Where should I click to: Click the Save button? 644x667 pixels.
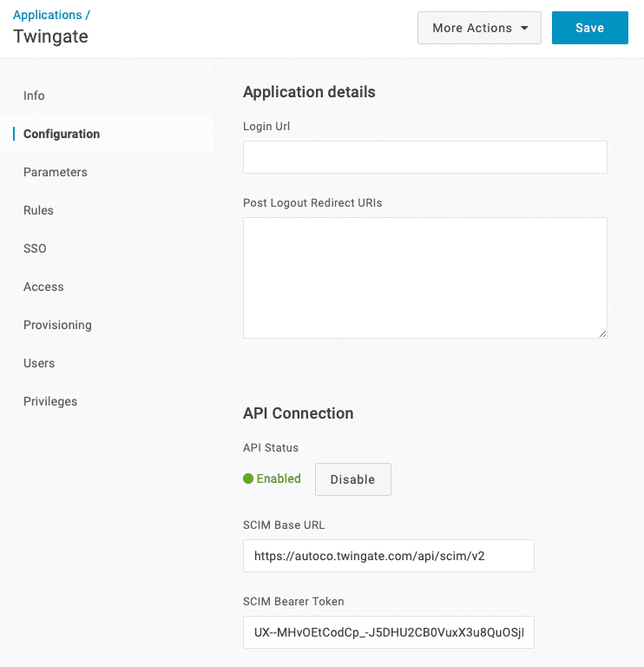pyautogui.click(x=589, y=28)
